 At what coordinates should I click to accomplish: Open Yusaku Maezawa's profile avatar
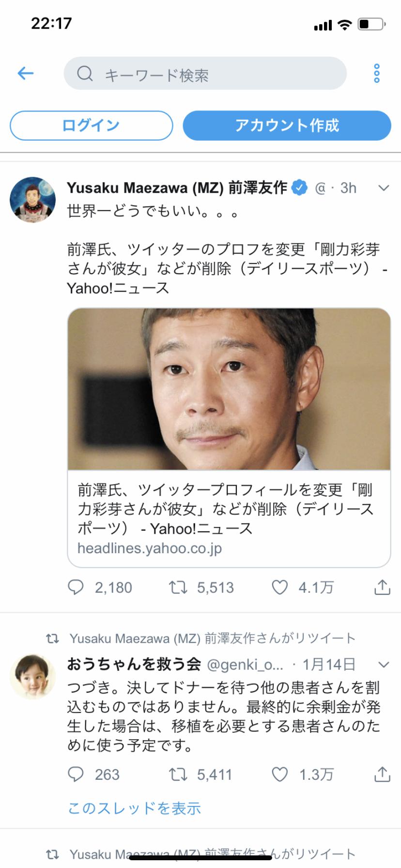(33, 200)
